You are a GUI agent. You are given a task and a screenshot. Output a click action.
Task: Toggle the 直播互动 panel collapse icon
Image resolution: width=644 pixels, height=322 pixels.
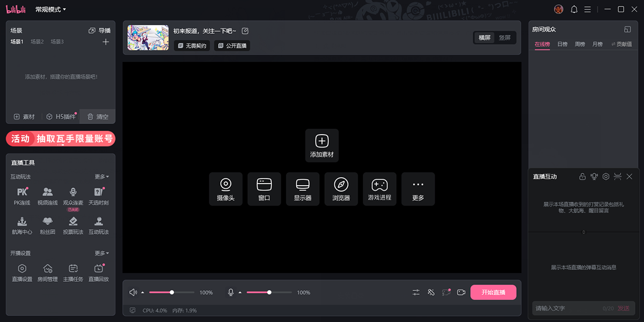point(618,177)
